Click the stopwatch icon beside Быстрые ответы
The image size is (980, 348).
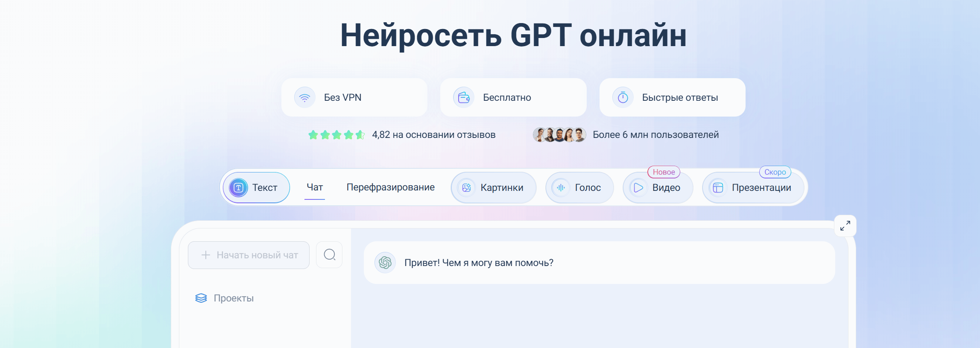[x=623, y=97]
